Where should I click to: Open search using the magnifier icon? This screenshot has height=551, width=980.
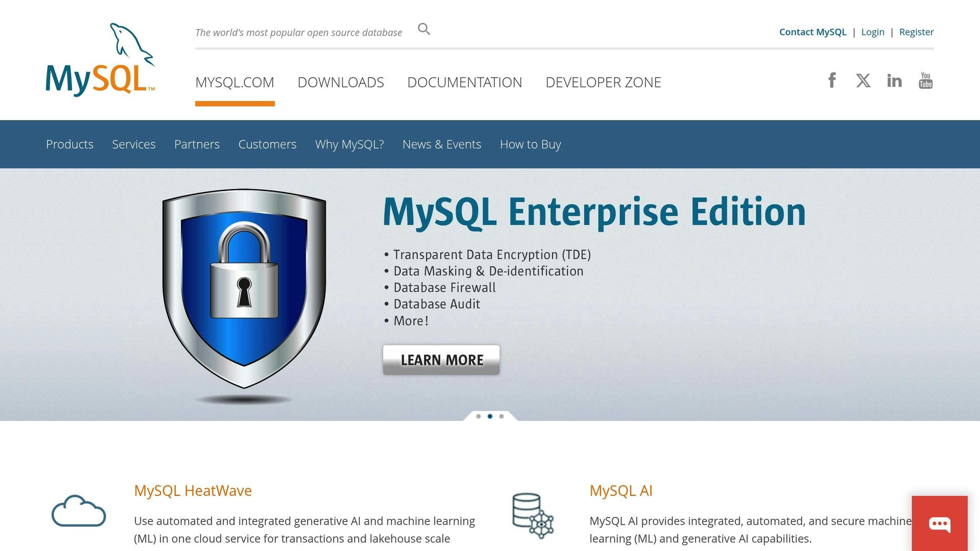424,29
